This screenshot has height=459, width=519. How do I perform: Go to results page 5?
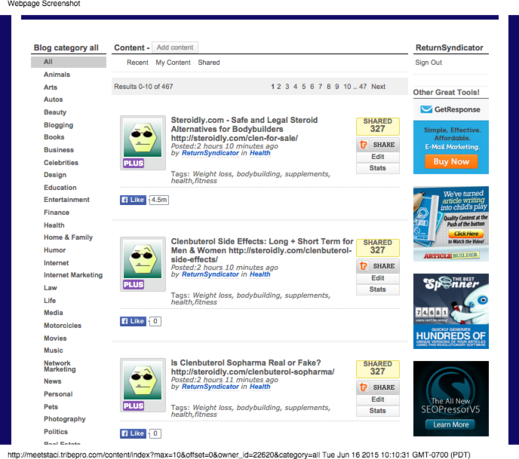click(304, 87)
